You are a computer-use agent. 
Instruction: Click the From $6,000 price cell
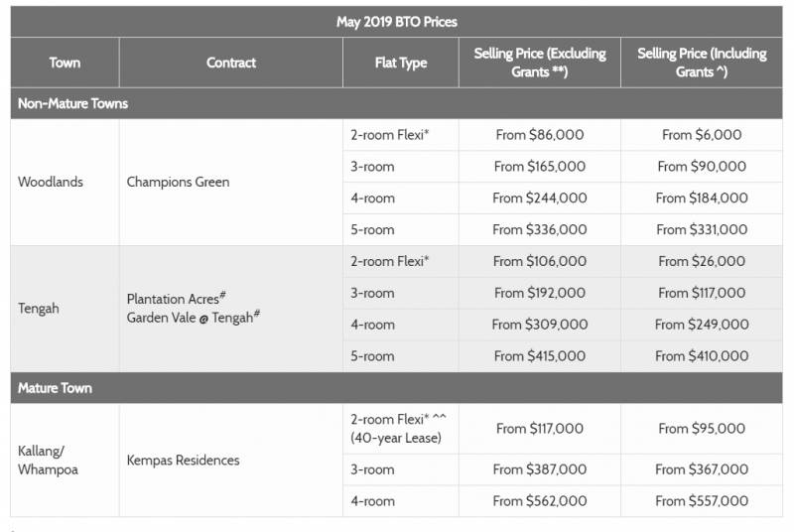point(702,135)
